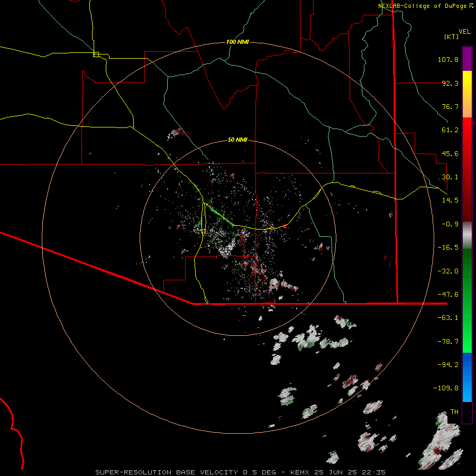Click the 14.5 velocity scale value
Image resolution: width=476 pixels, height=476 pixels.
(450, 200)
